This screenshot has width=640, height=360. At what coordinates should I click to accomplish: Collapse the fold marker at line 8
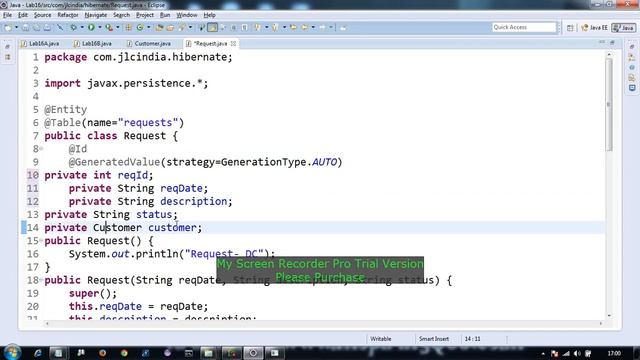[x=41, y=149]
